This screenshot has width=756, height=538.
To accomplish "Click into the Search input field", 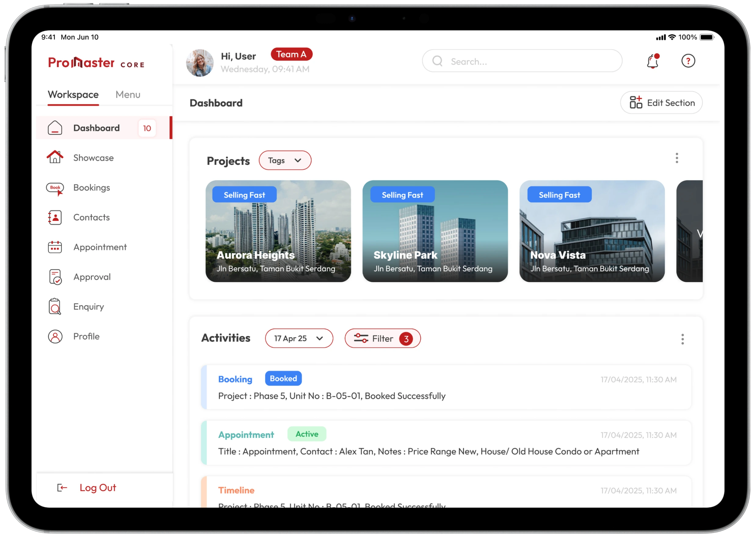I will pyautogui.click(x=522, y=61).
